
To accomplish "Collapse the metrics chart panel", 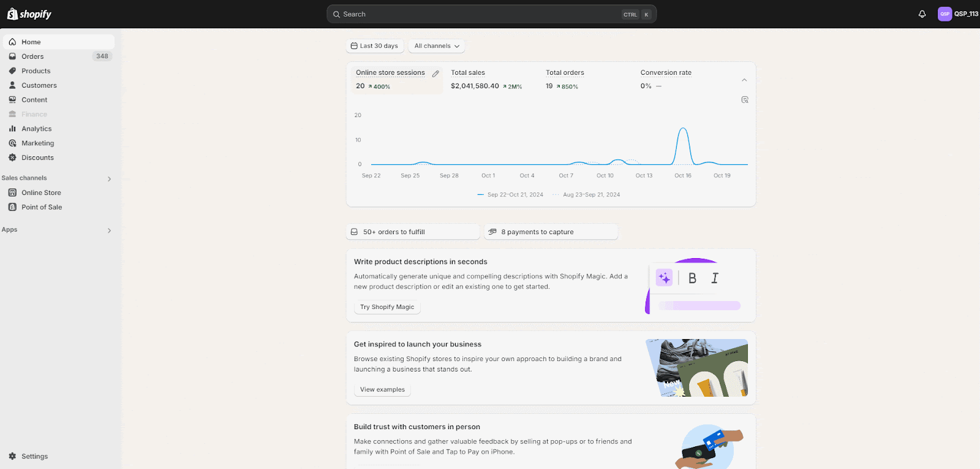I will coord(744,80).
